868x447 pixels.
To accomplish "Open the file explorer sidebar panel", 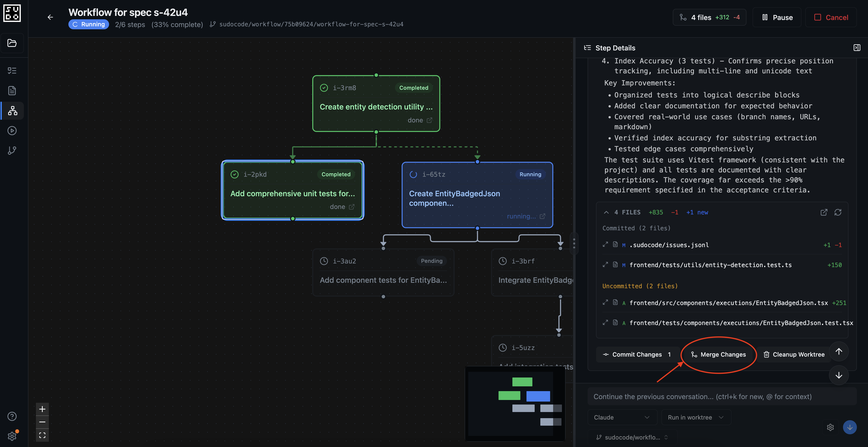I will click(x=12, y=43).
